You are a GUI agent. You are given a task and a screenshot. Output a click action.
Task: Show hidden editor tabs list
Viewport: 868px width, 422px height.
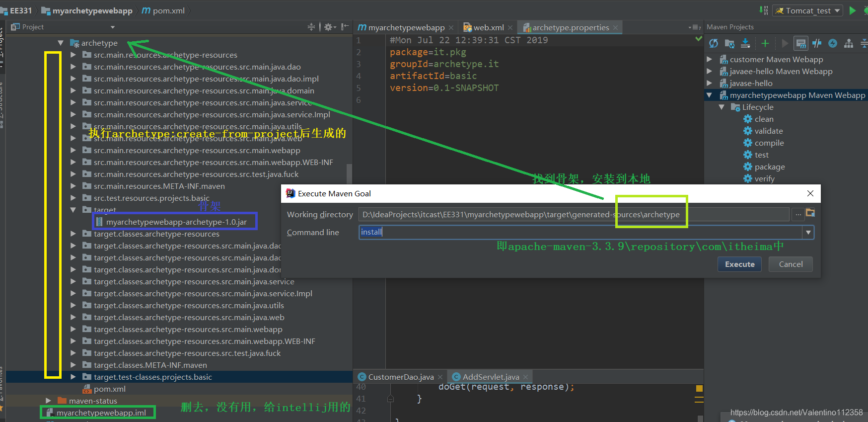pyautogui.click(x=695, y=27)
